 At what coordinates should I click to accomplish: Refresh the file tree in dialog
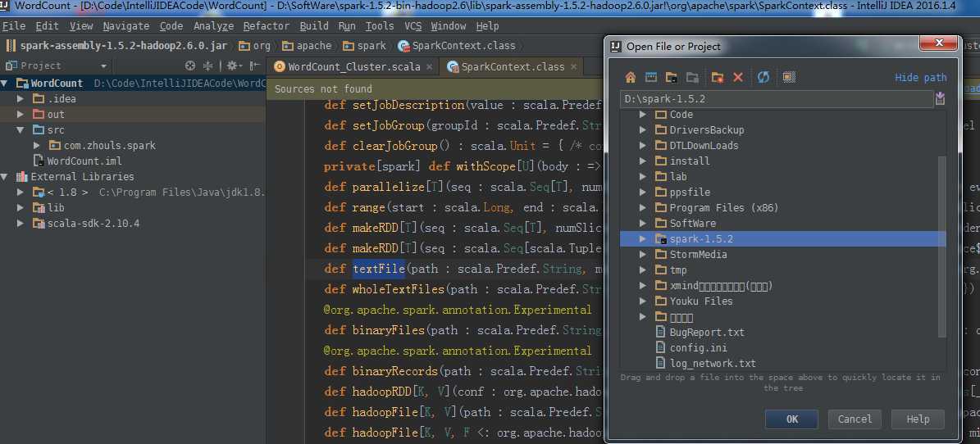(x=763, y=78)
